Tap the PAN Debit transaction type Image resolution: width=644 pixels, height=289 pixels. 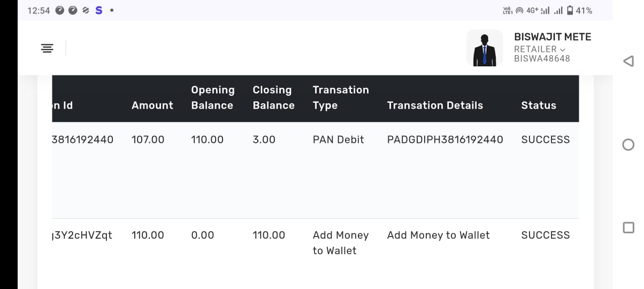(338, 140)
